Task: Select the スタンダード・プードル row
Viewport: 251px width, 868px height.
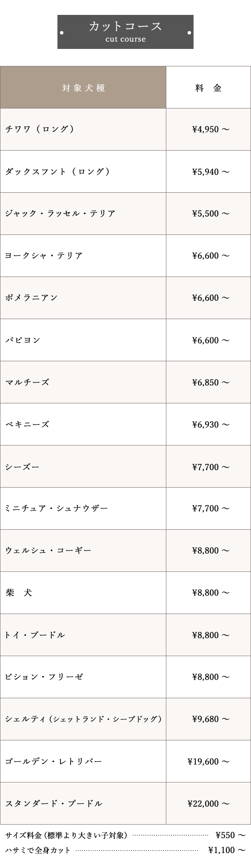Action: pos(125,803)
